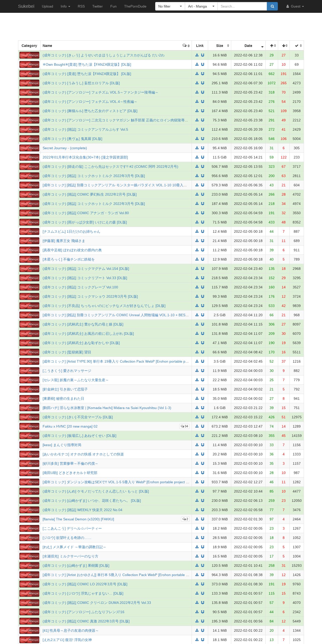Open the [Komada Hachi] Vol 1-3 title link

point(107,408)
